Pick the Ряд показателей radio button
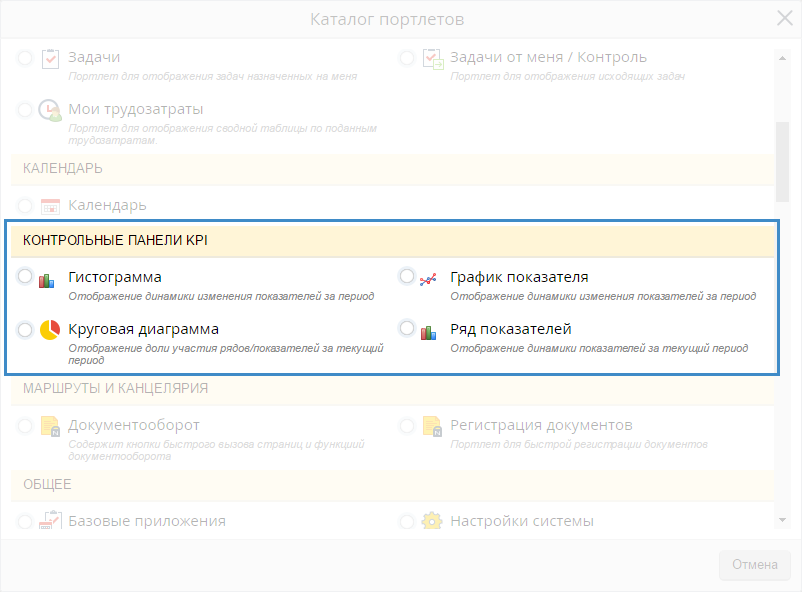The width and height of the screenshot is (802, 592). 406,329
